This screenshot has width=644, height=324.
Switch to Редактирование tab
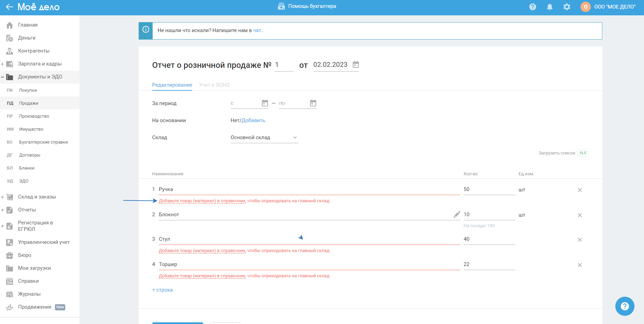click(172, 85)
